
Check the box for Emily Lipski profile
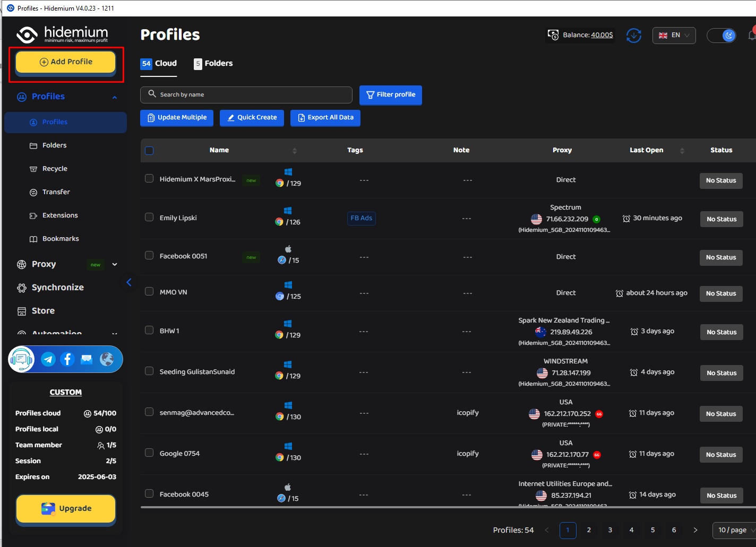149,217
